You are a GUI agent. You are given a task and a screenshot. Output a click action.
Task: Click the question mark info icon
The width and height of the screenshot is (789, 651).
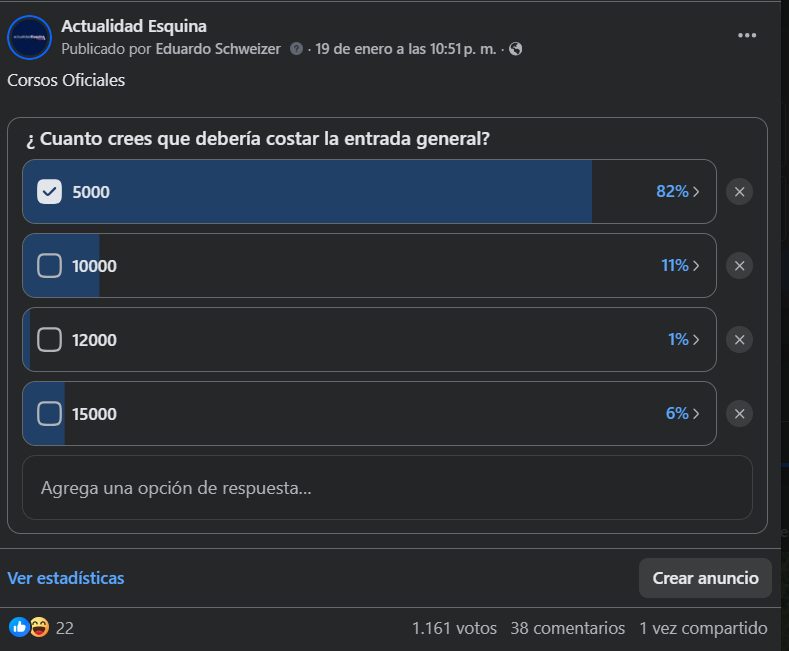[x=297, y=49]
